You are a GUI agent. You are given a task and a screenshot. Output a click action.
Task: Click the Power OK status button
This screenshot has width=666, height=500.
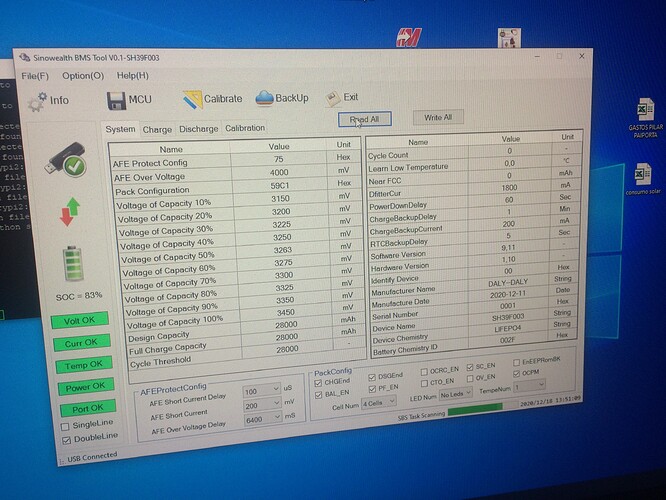pos(86,387)
